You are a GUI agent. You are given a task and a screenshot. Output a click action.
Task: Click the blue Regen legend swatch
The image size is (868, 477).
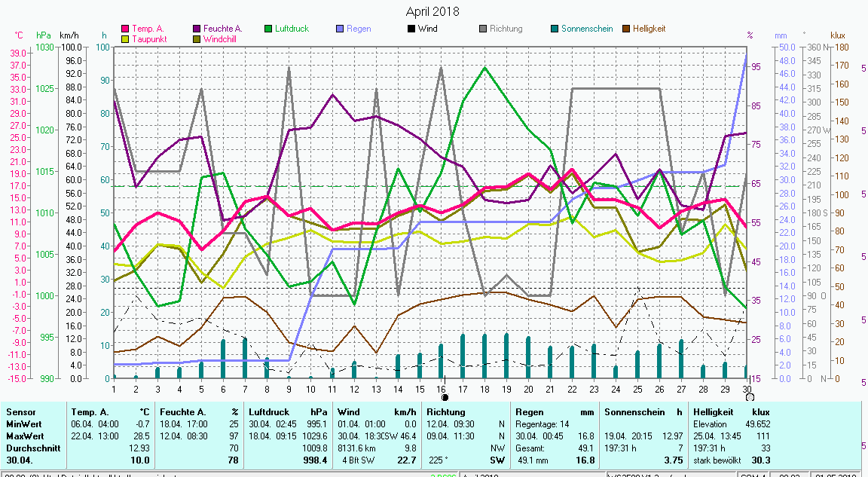click(x=341, y=29)
